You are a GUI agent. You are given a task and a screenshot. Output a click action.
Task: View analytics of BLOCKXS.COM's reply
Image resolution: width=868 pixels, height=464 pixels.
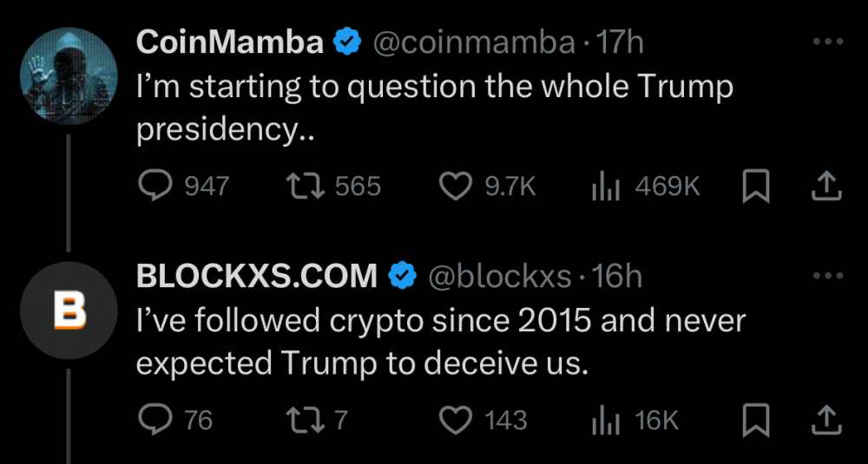[x=605, y=421]
